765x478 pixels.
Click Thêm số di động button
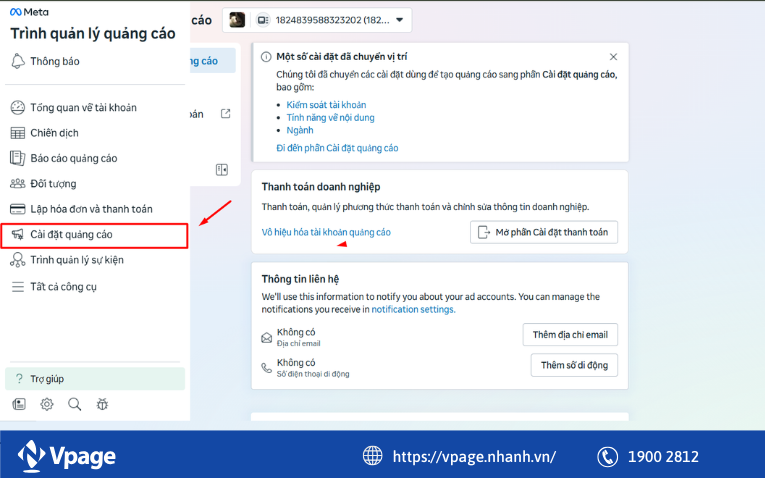tap(574, 365)
